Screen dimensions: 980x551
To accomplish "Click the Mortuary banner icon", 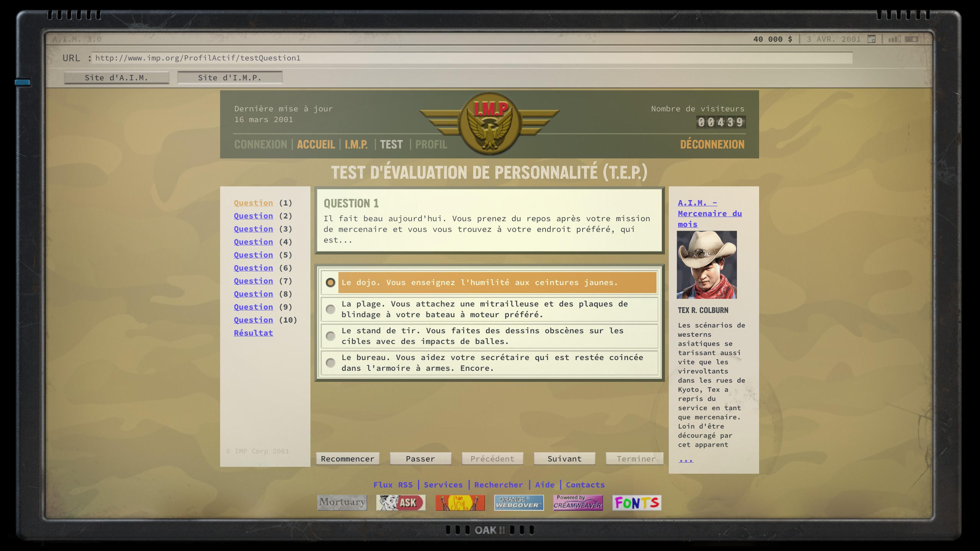I will pyautogui.click(x=342, y=502).
